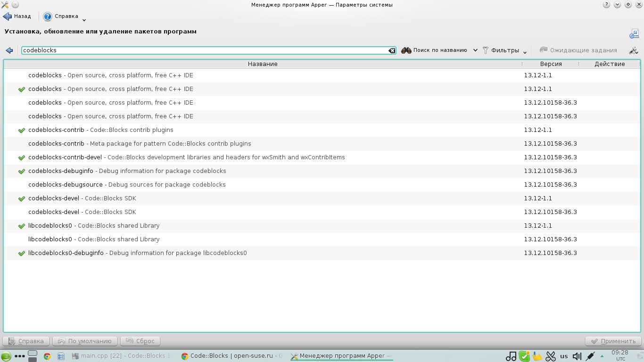Click the По умолчанию defaults button
This screenshot has width=644, height=362.
85,341
